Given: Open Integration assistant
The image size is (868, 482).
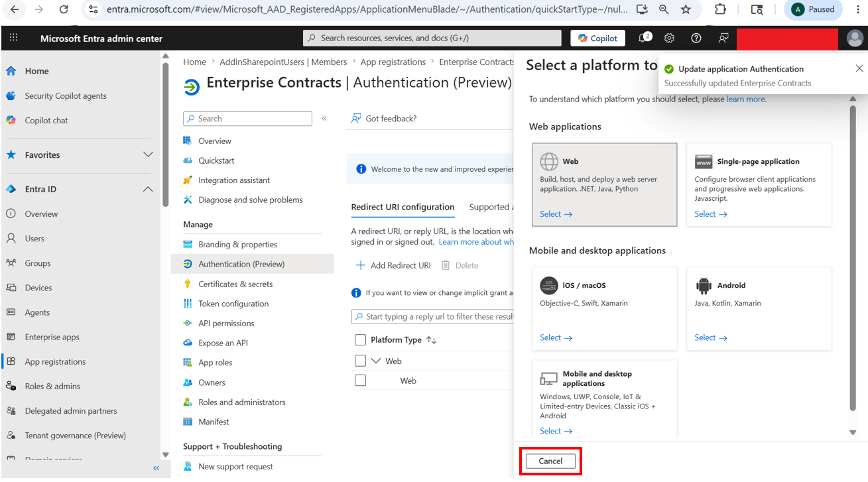Looking at the screenshot, I should coord(234,180).
